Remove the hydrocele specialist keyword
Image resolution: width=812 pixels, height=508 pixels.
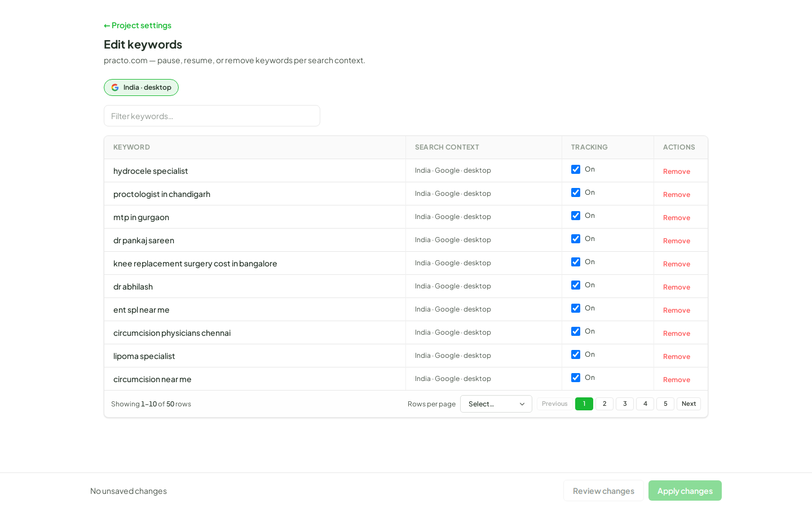pyautogui.click(x=677, y=172)
